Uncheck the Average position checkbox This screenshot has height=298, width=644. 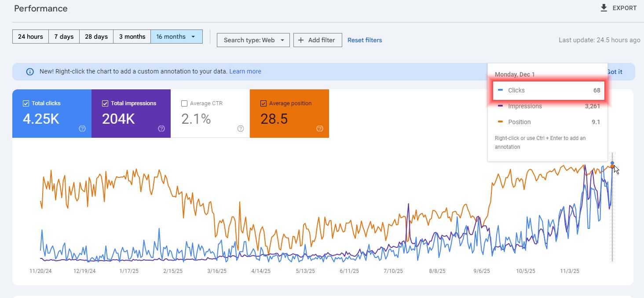263,103
